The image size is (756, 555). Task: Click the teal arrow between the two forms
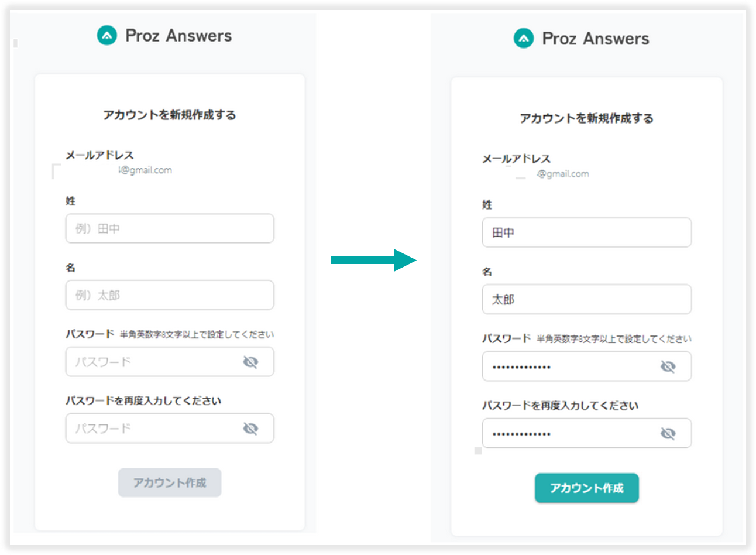tap(373, 260)
